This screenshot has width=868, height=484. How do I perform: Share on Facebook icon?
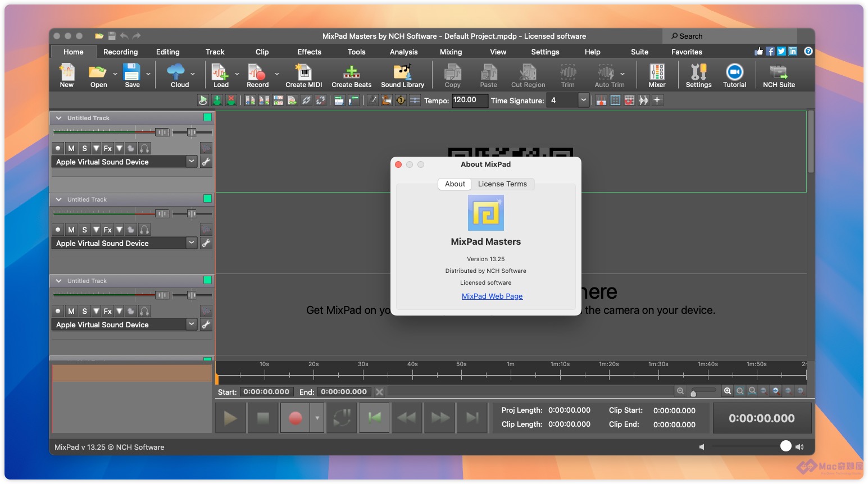[770, 51]
